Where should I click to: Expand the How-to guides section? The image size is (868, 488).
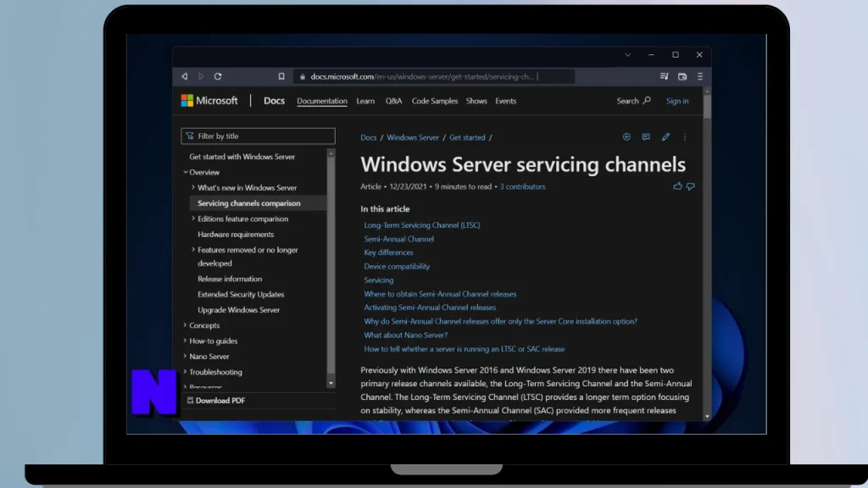[x=185, y=341]
